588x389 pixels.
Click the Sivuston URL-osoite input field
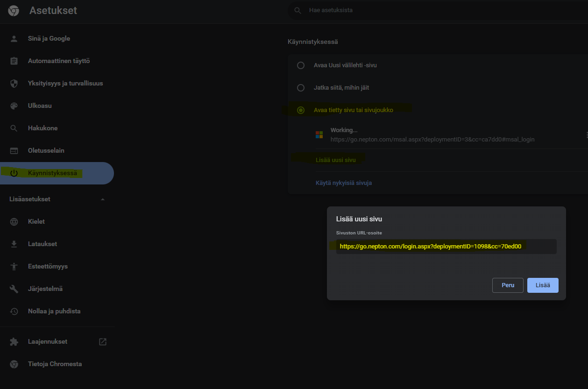coord(446,247)
